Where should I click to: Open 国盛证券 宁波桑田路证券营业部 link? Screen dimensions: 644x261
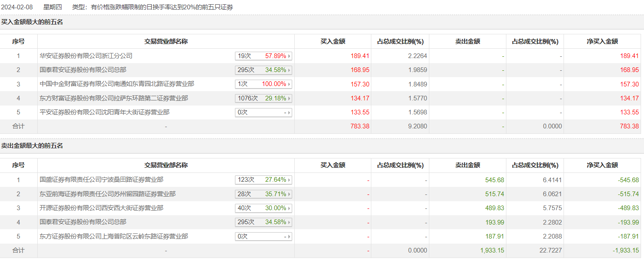[102, 180]
